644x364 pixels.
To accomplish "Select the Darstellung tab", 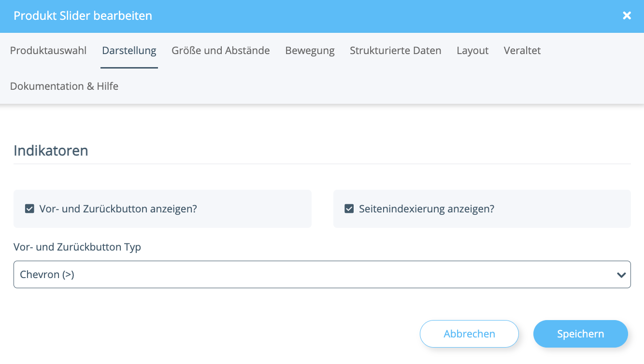I will coord(129,50).
